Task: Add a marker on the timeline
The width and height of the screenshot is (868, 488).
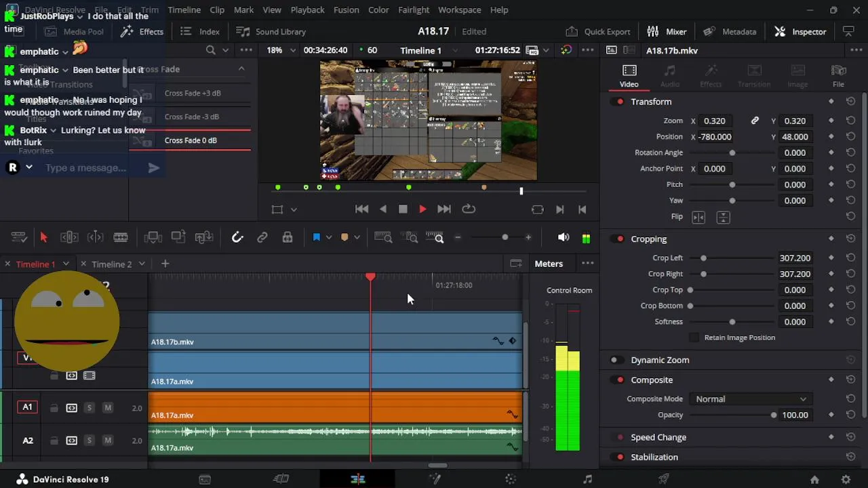Action: [344, 237]
